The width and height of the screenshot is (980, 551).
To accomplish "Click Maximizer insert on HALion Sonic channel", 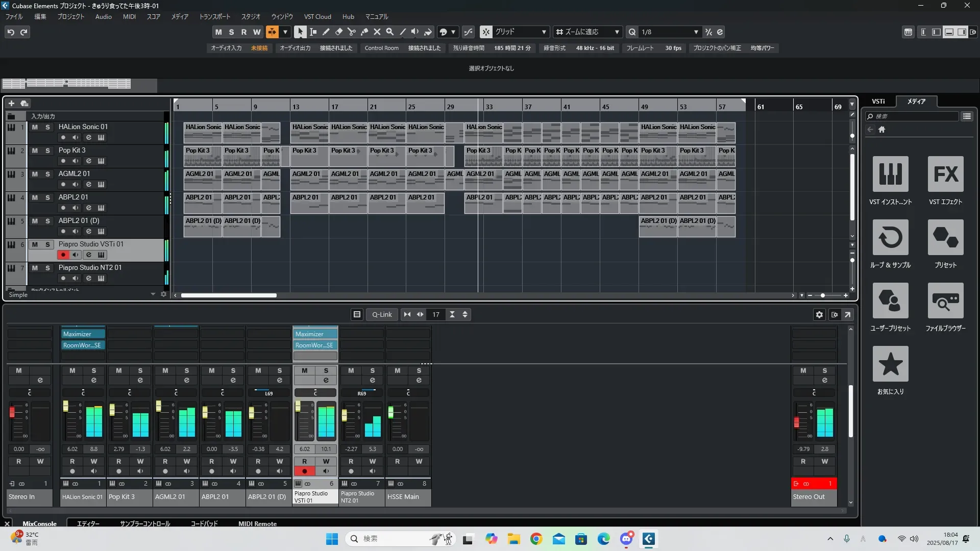I will point(82,334).
